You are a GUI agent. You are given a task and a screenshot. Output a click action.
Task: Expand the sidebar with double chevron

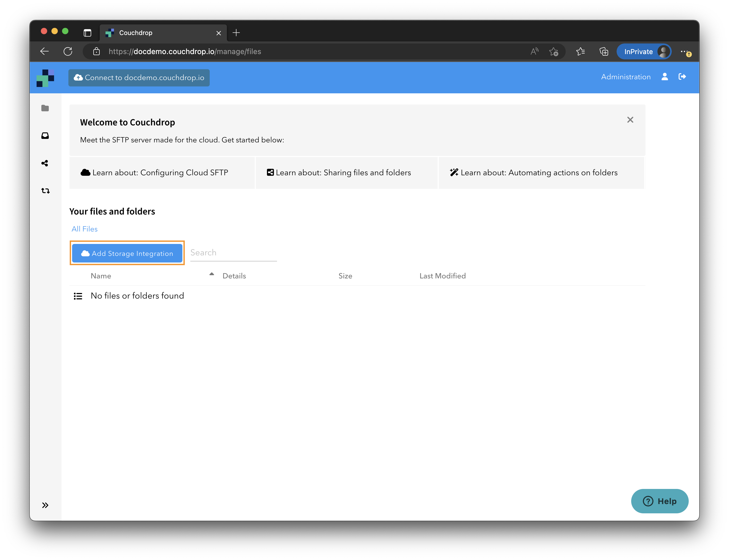coord(45,505)
